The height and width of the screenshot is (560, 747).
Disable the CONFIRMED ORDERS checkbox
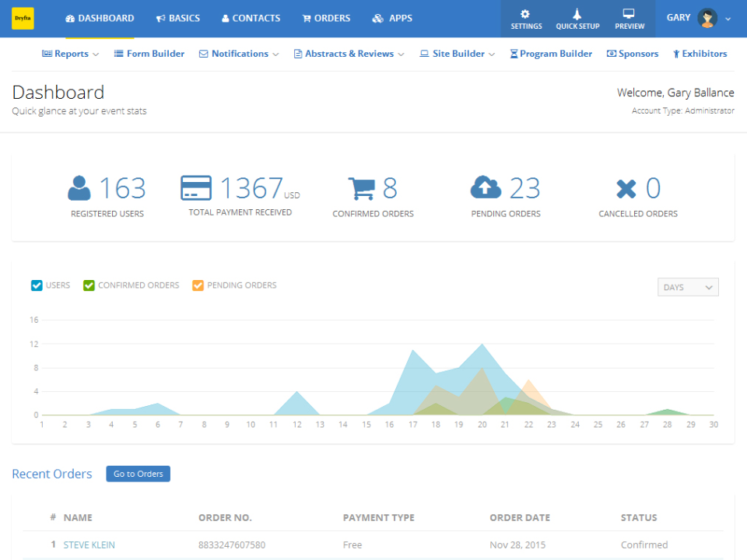88,285
